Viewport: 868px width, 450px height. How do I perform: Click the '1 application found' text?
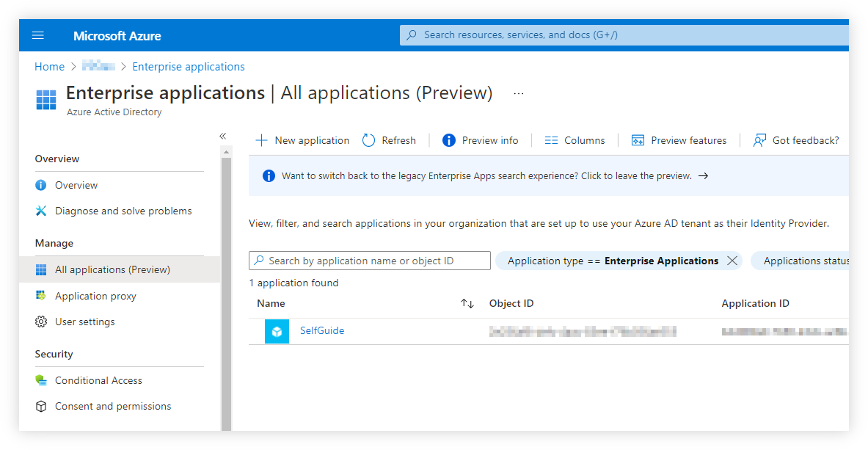tap(293, 283)
